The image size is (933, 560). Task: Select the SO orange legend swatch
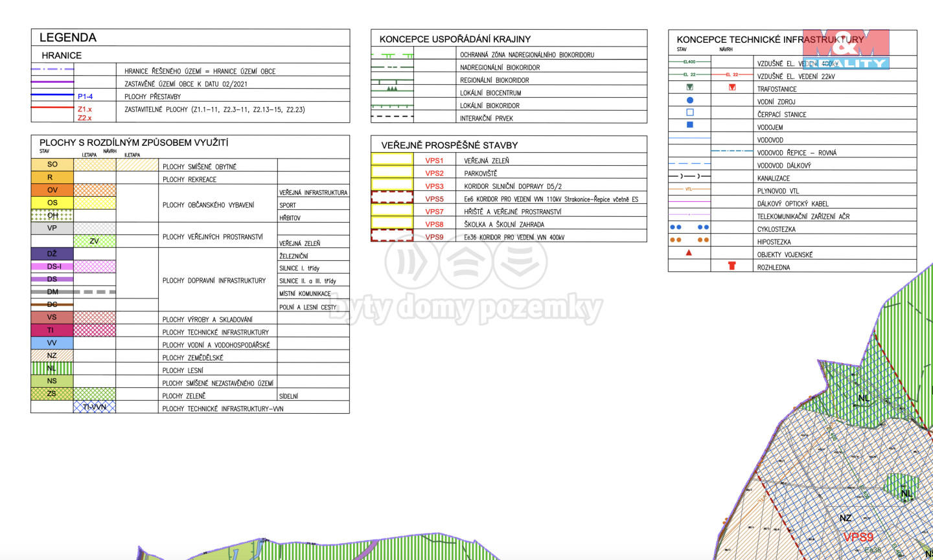tap(52, 164)
